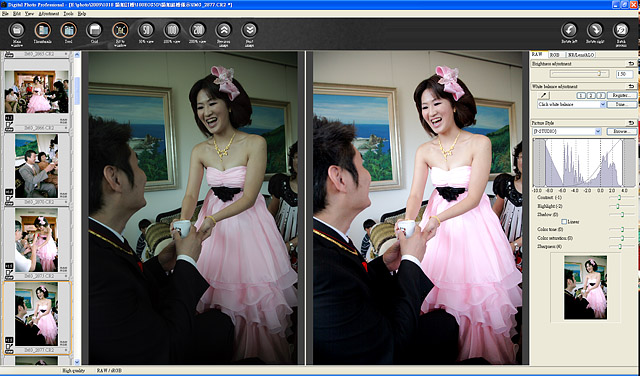Image resolution: width=640 pixels, height=376 pixels.
Task: Click the Brightness adjustment slider
Action: pyautogui.click(x=579, y=74)
